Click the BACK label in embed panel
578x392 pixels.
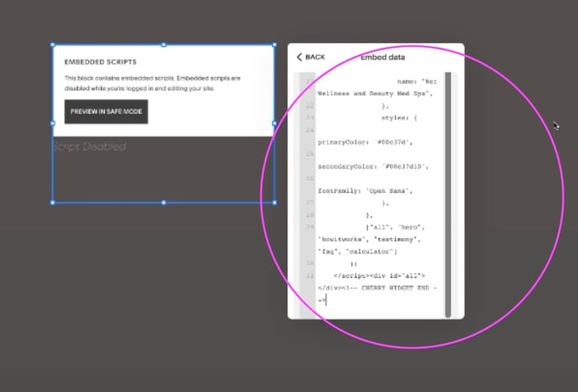pos(315,57)
